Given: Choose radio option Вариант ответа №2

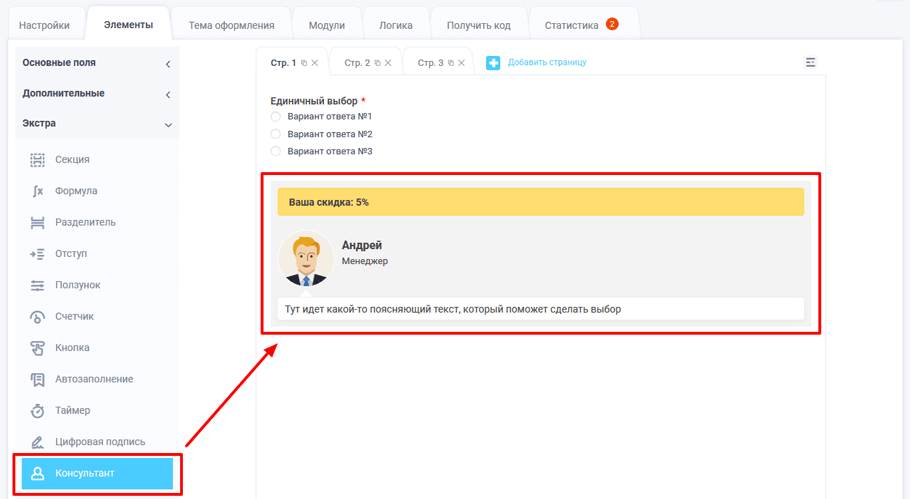Looking at the screenshot, I should point(276,134).
